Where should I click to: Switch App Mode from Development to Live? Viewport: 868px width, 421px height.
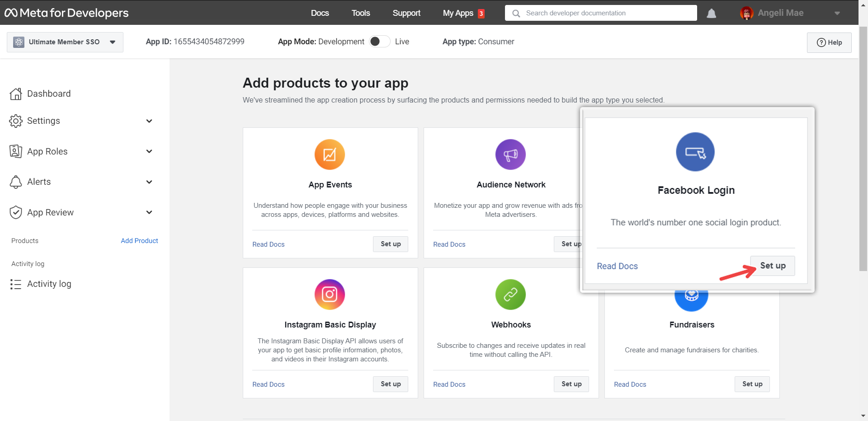tap(380, 41)
